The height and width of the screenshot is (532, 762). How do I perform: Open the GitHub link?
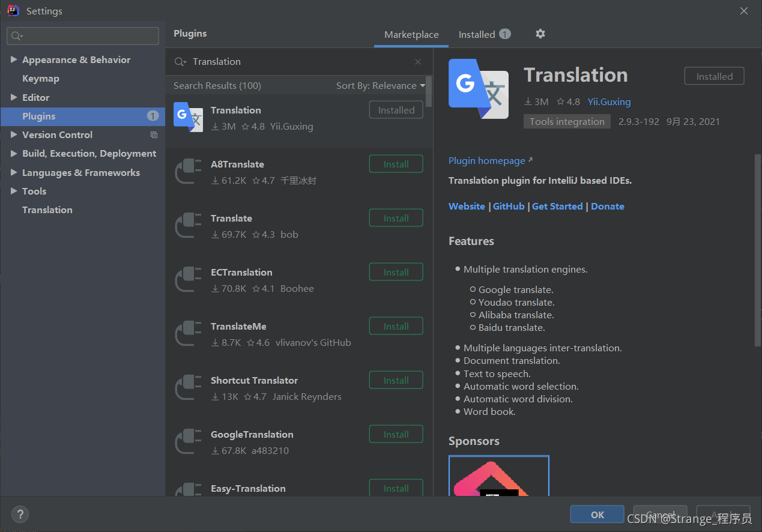(509, 207)
